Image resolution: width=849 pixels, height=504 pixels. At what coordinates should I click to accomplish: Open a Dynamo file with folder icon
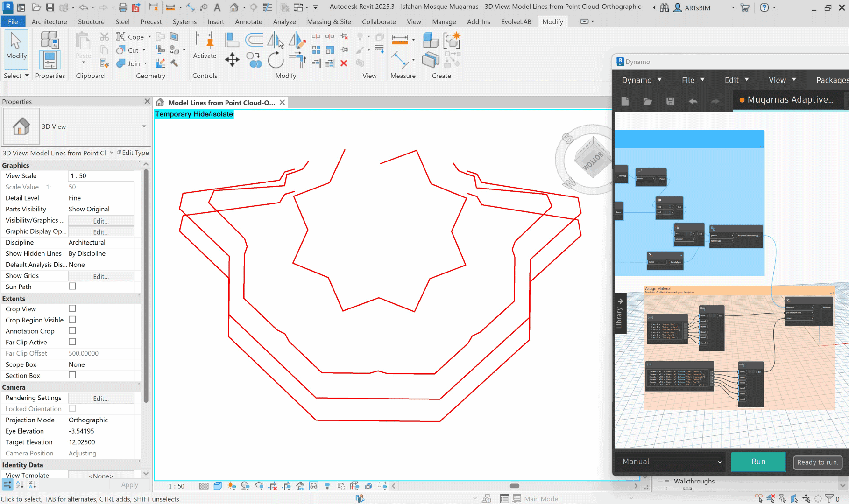point(647,101)
